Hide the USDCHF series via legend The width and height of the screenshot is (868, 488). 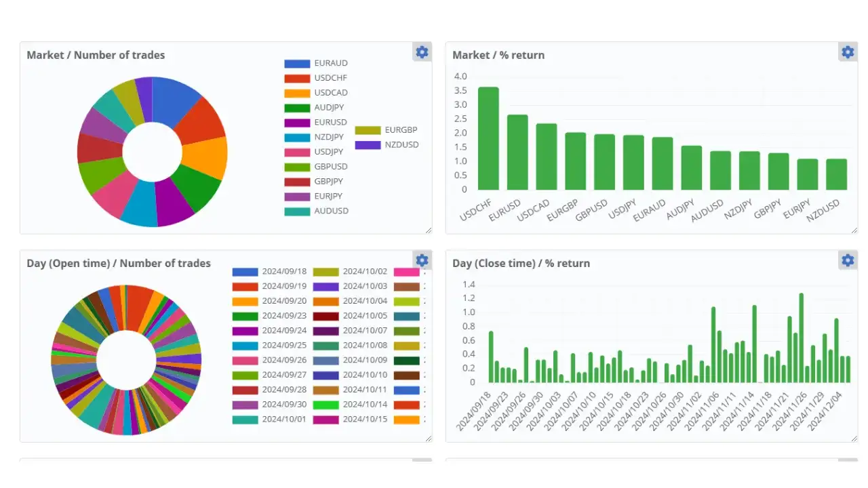330,78
